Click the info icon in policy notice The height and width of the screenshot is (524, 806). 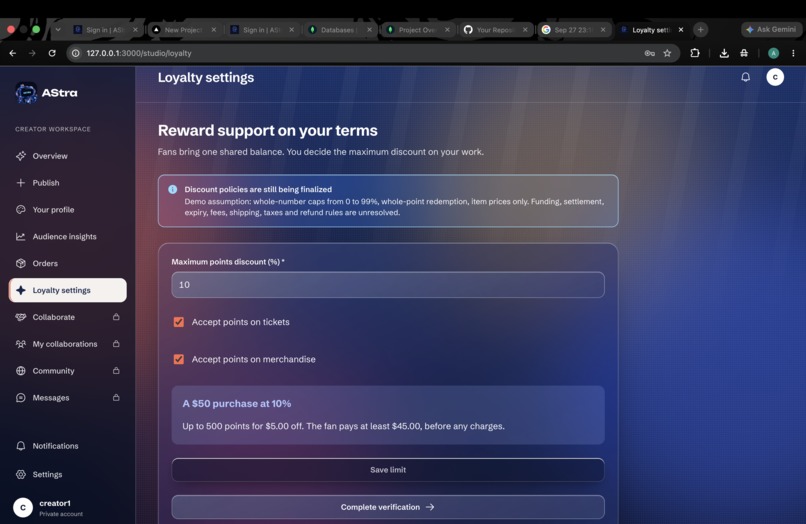click(x=173, y=189)
